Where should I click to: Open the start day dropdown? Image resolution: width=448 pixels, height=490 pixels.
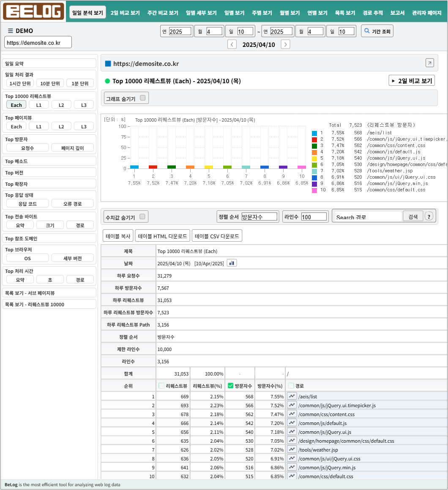pyautogui.click(x=245, y=31)
